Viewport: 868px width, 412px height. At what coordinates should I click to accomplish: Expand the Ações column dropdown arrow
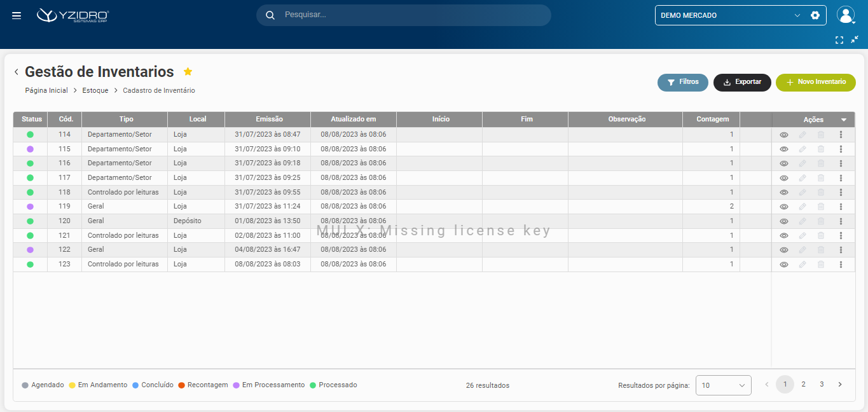844,120
